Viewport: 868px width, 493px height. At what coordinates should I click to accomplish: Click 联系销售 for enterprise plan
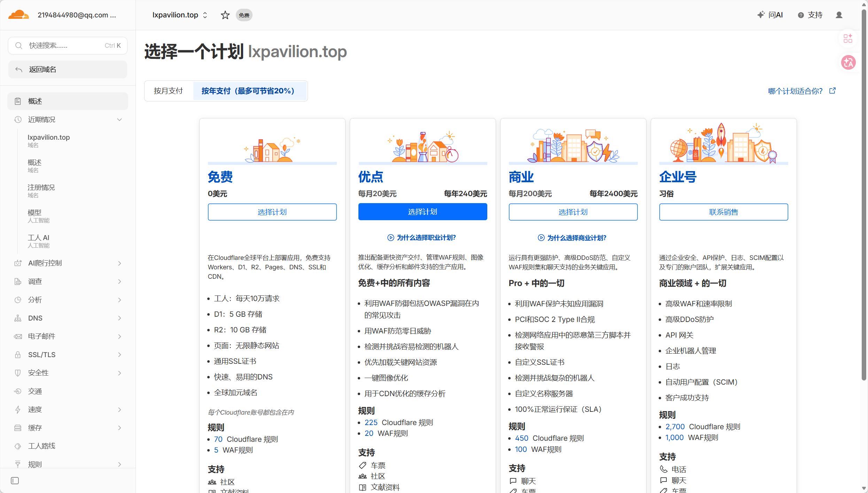[723, 212]
